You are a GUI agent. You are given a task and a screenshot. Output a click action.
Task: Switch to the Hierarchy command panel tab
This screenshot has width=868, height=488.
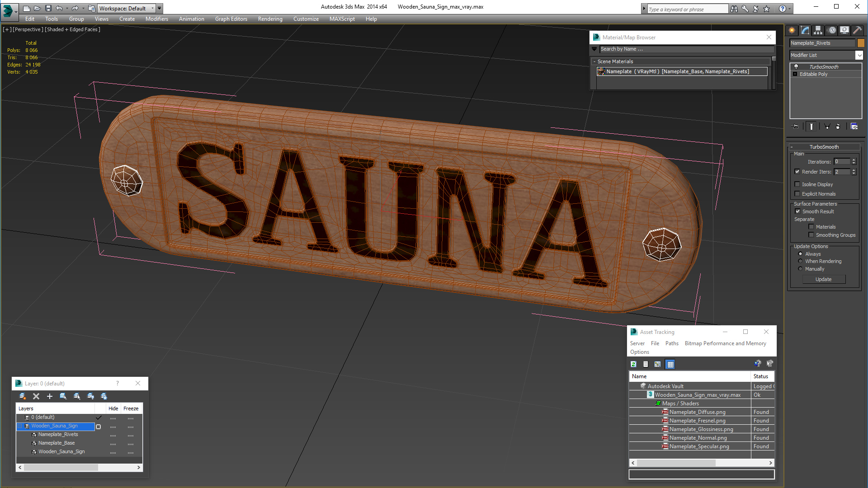(x=818, y=30)
